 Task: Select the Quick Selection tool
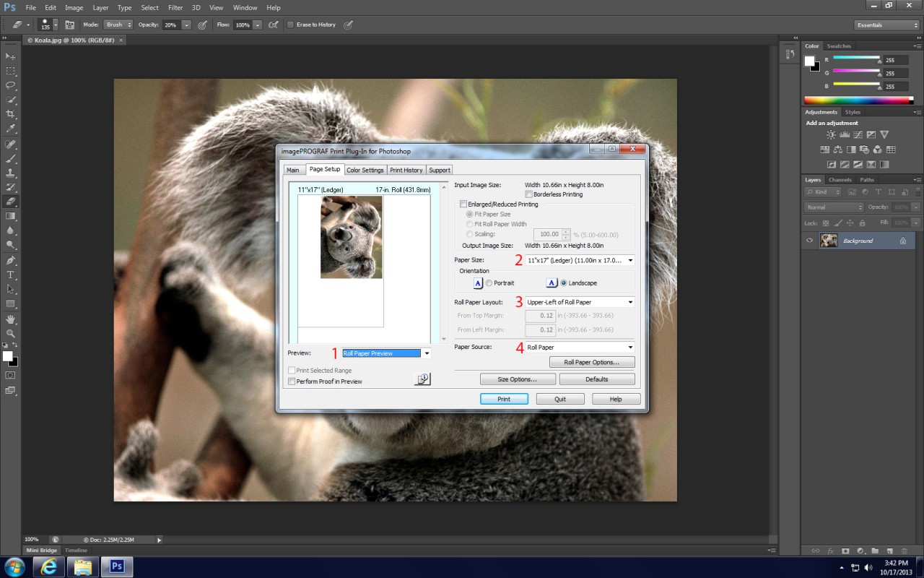pyautogui.click(x=11, y=100)
